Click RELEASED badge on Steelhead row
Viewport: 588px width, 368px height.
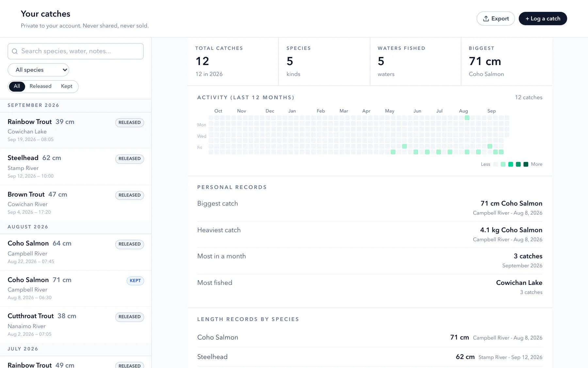coord(130,159)
